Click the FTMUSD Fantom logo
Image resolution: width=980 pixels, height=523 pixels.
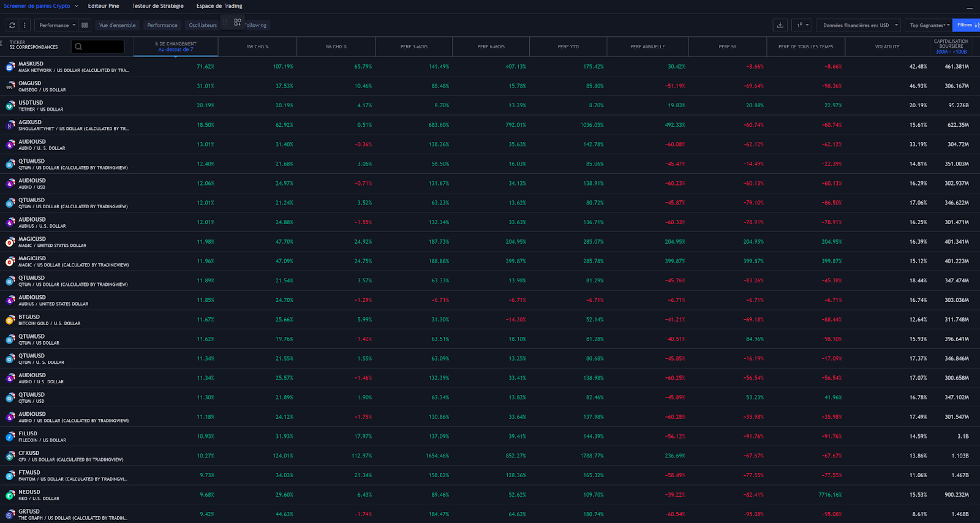tap(10, 476)
